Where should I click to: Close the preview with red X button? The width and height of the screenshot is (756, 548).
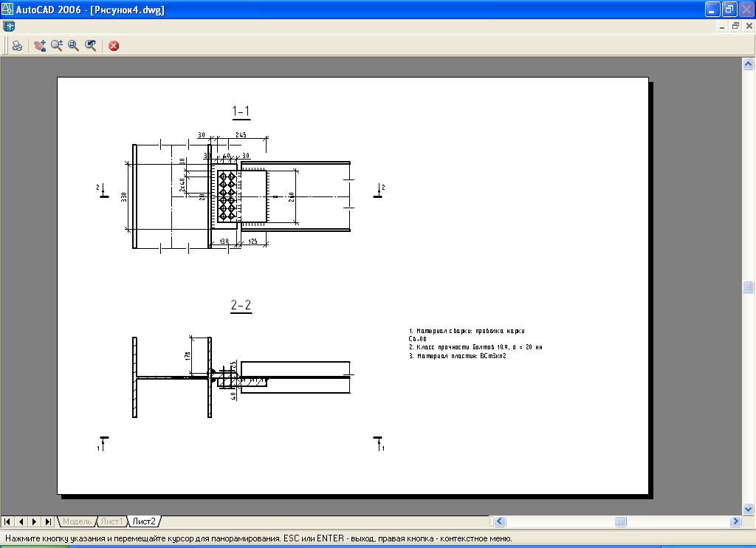(x=114, y=46)
